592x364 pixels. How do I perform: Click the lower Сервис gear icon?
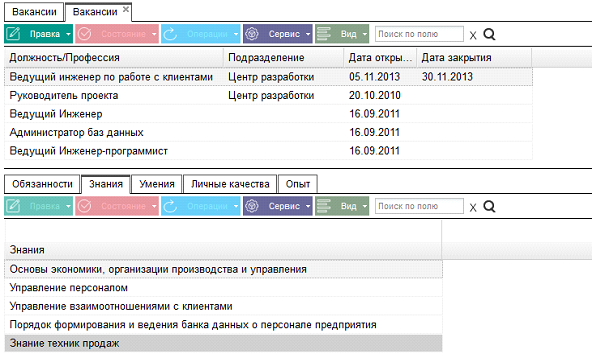[252, 206]
